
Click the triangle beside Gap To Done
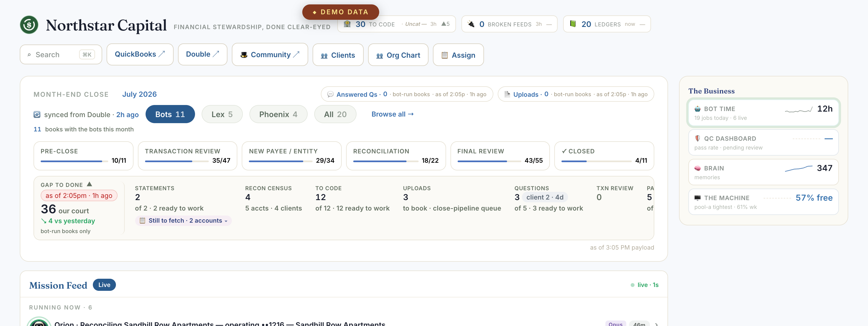coord(89,184)
